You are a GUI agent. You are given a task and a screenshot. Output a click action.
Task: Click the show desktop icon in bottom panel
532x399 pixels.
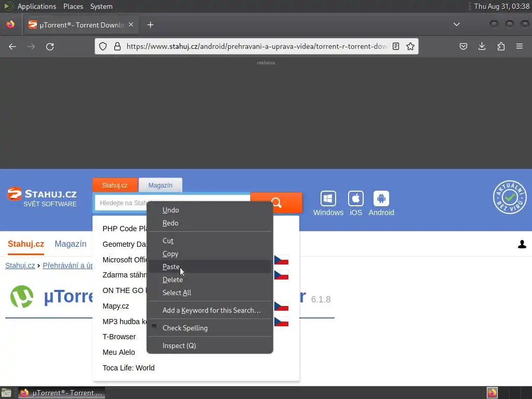pyautogui.click(x=6, y=393)
